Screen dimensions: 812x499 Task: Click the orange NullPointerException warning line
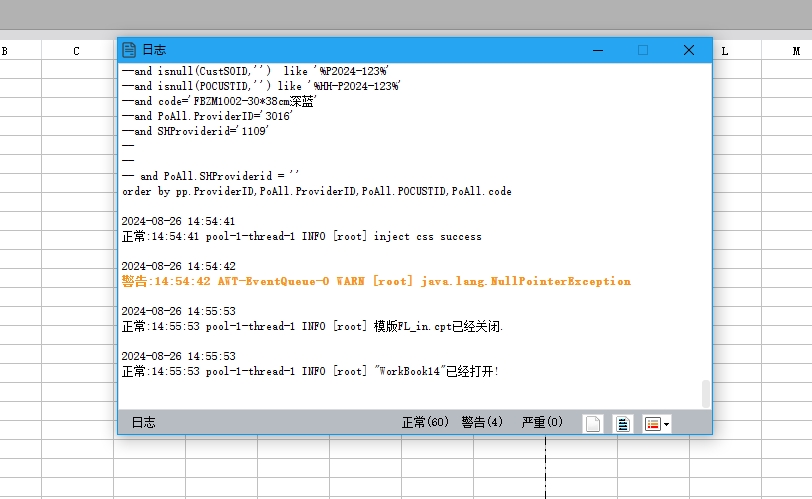[x=376, y=281]
